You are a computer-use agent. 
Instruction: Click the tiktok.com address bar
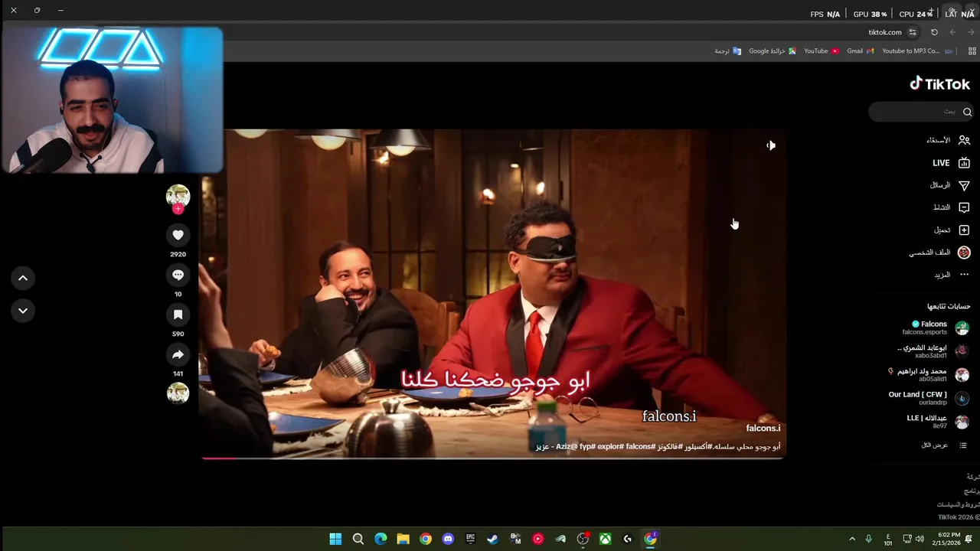(884, 32)
